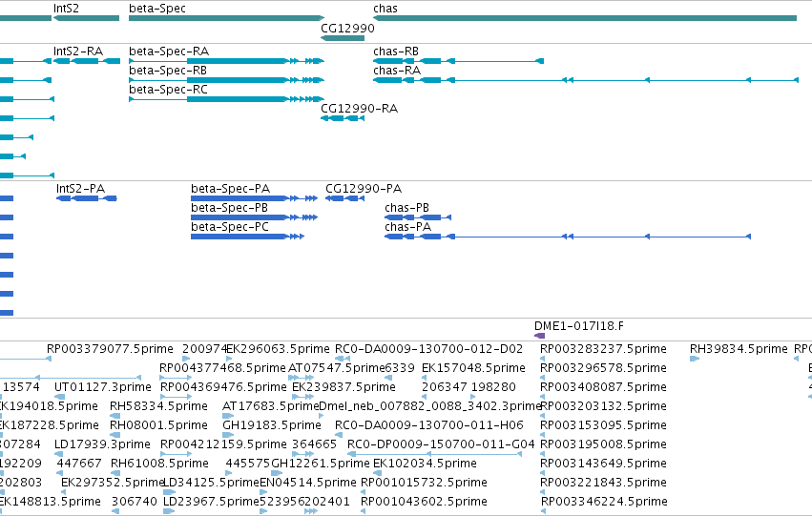This screenshot has width=812, height=516.
Task: Click label RP003296578.5prime
Action: click(603, 368)
